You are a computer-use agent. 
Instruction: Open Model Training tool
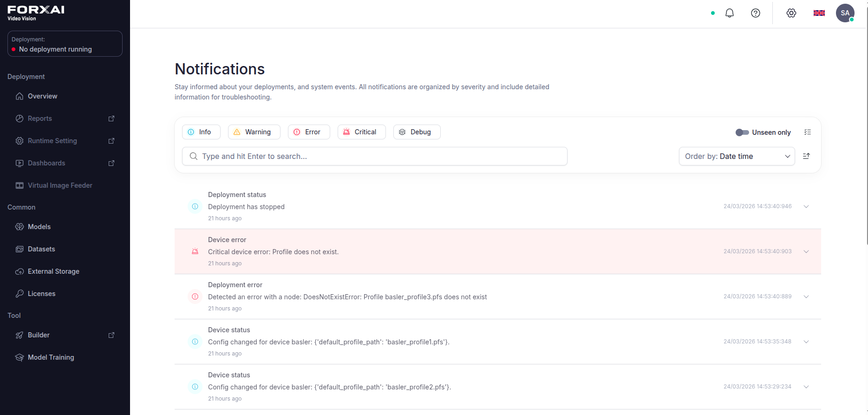[x=65, y=357]
